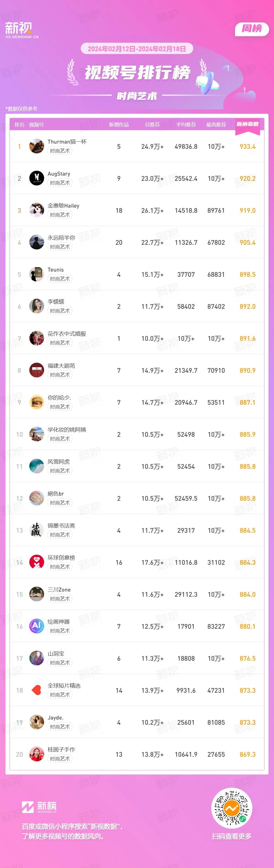Click the QR code at the bottom
274x868 pixels.
232,808
